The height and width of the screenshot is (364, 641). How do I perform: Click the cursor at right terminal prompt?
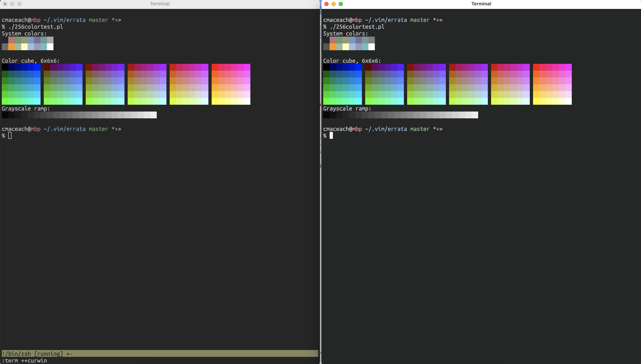331,136
